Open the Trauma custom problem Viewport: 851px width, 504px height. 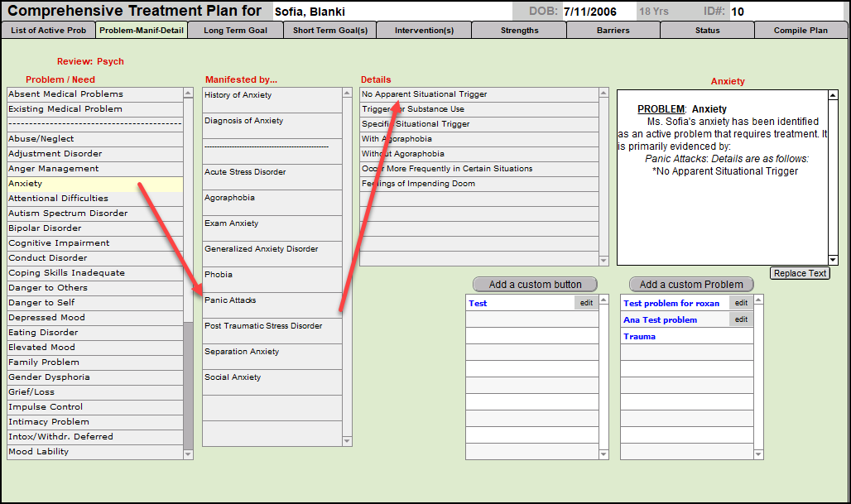pyautogui.click(x=639, y=337)
